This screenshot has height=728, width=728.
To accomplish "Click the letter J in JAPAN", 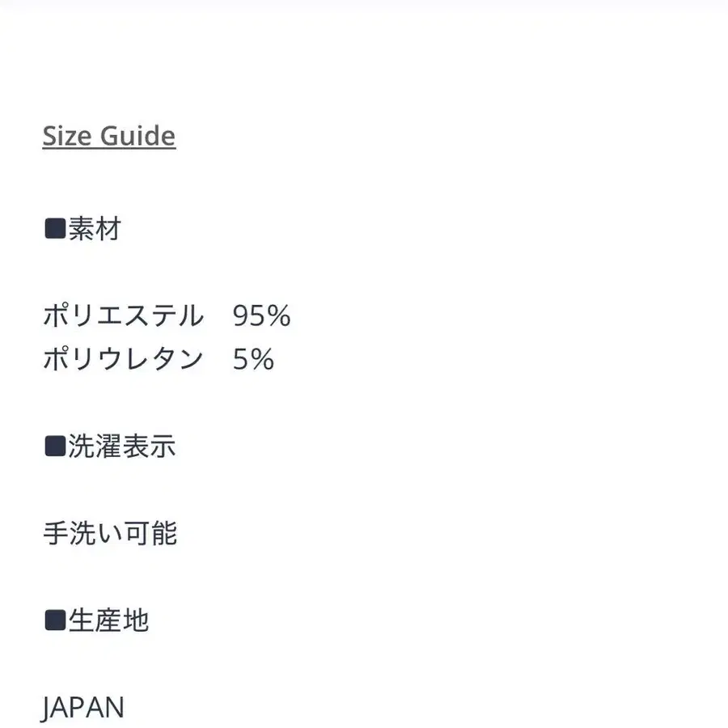I will [47, 709].
